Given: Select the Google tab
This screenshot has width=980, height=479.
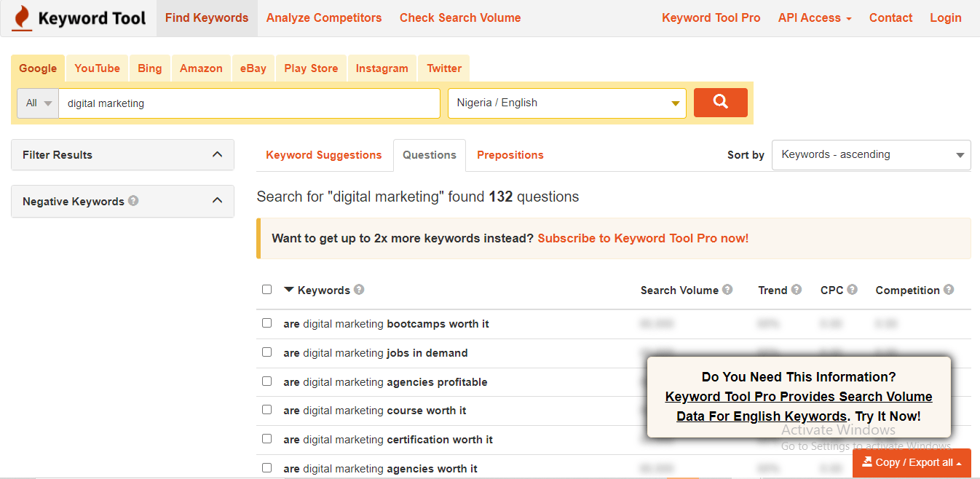Looking at the screenshot, I should click(x=38, y=68).
